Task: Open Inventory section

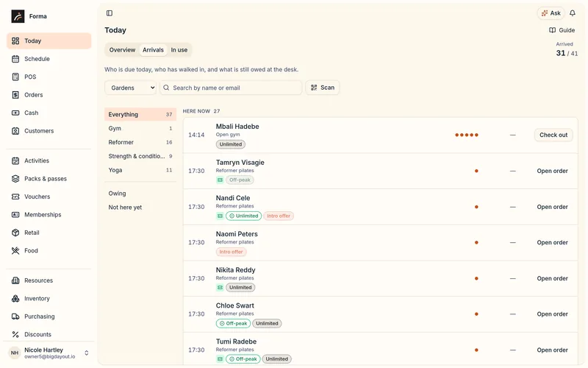Action: point(49,299)
